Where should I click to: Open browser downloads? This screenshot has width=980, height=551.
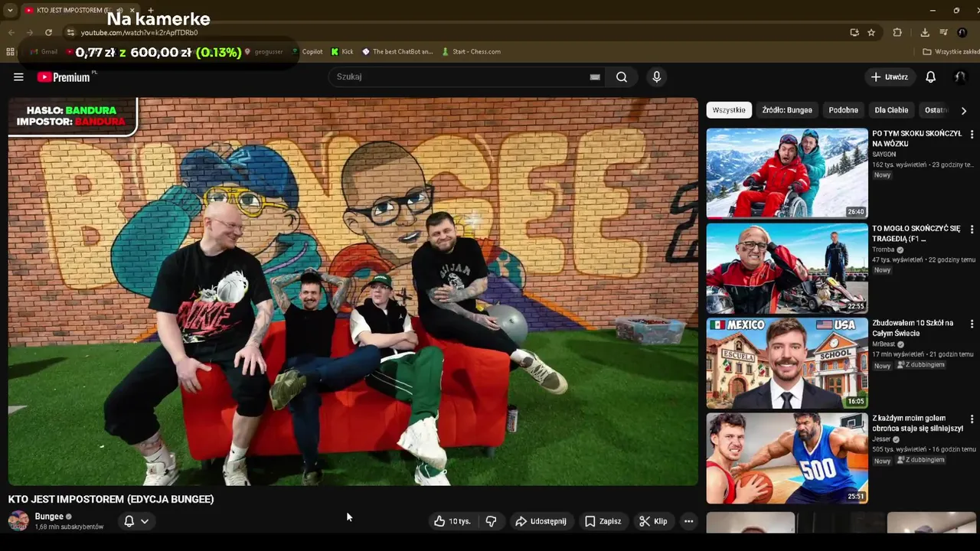(x=925, y=32)
